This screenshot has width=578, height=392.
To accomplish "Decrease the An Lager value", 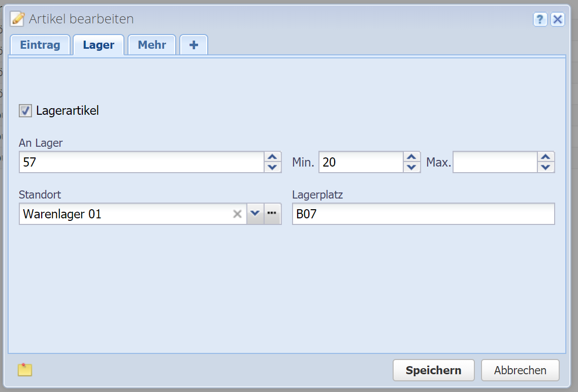I will (x=273, y=167).
